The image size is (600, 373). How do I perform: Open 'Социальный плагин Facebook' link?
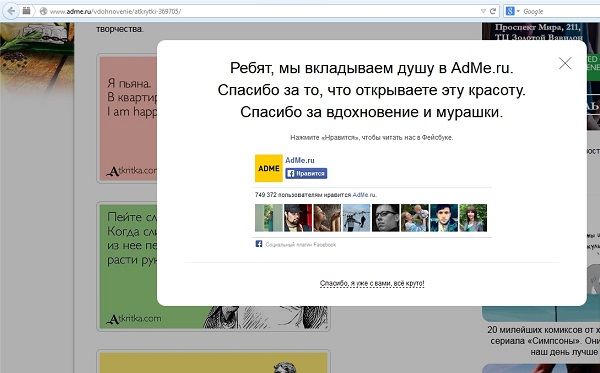(301, 244)
